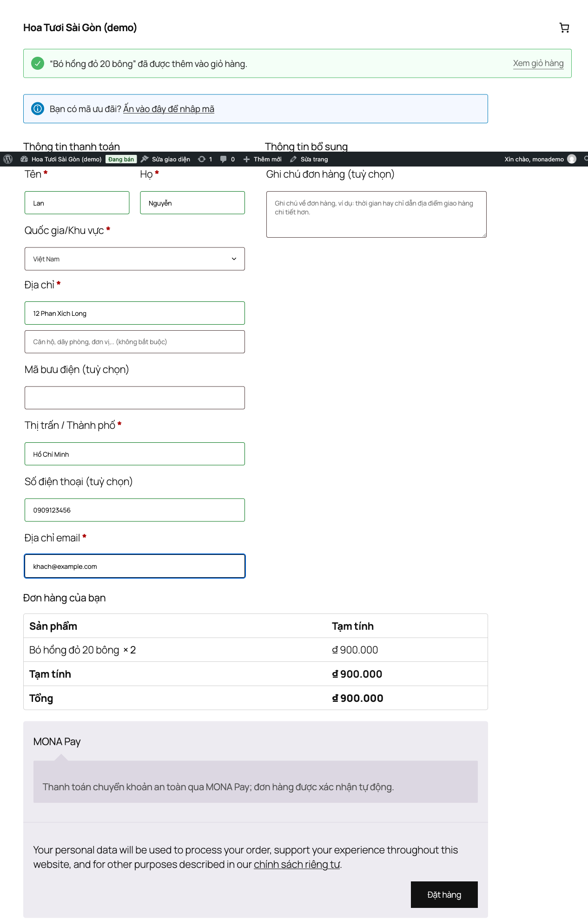
Task: Open the updates icon showing 1
Action: tap(201, 159)
